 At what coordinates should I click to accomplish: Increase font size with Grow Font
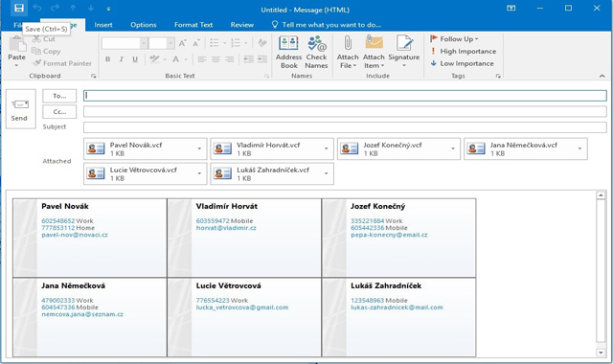(x=183, y=43)
